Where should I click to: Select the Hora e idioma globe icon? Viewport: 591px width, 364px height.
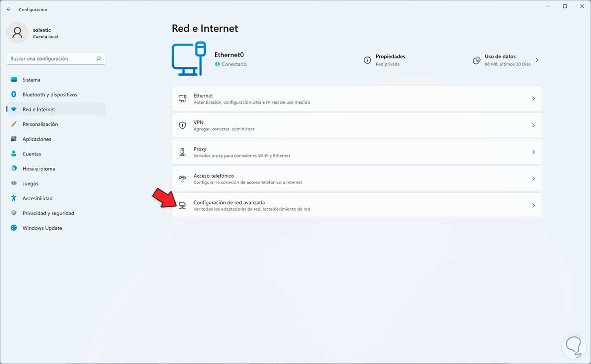(14, 168)
